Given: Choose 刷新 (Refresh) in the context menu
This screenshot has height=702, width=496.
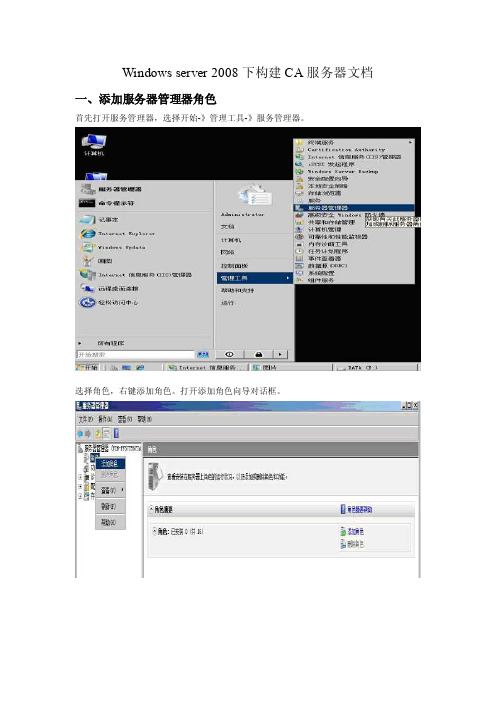Looking at the screenshot, I should (x=110, y=506).
